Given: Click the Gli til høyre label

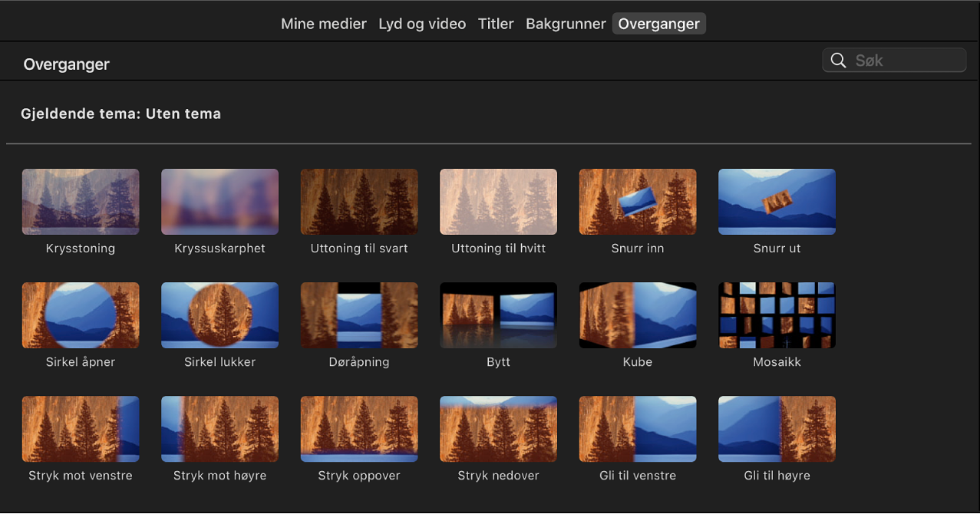Looking at the screenshot, I should pos(777,476).
